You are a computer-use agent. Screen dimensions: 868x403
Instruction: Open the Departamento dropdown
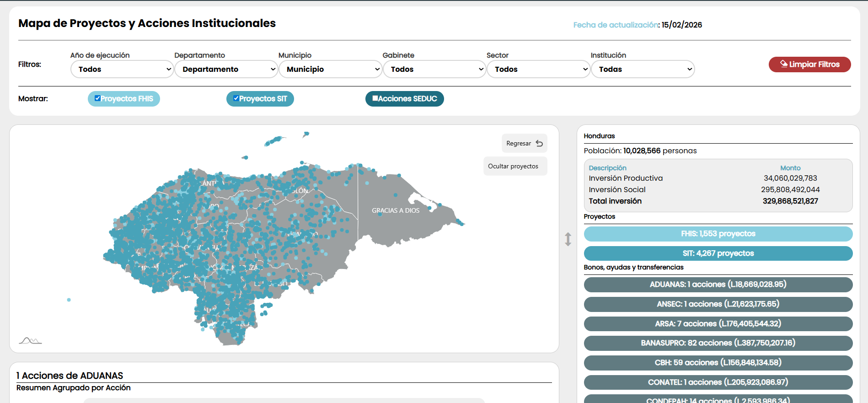tap(226, 69)
